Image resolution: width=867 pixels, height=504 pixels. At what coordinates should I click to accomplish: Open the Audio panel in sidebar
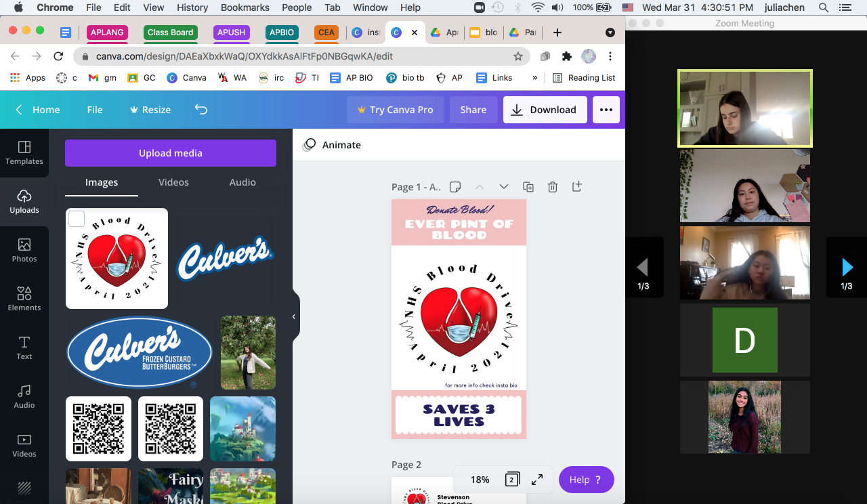click(24, 397)
